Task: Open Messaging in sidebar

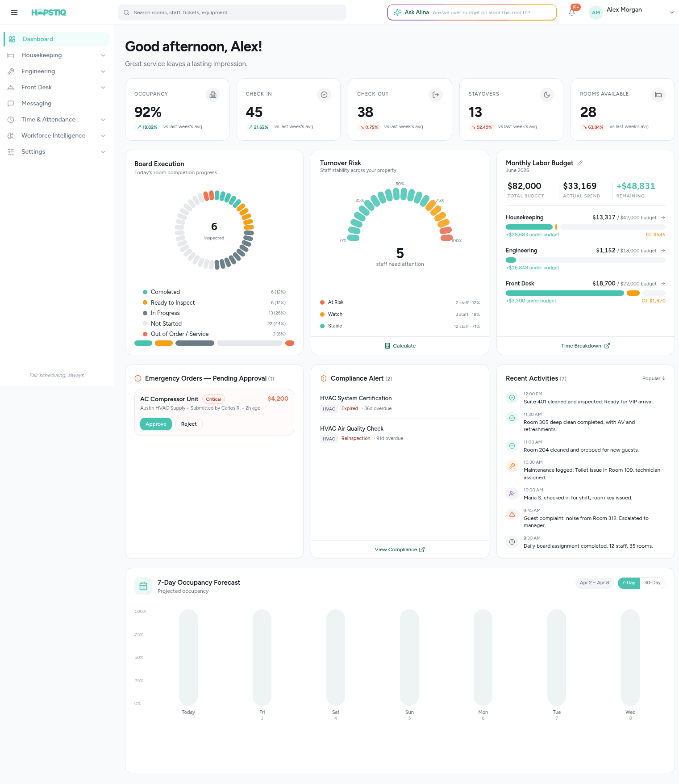Action: point(57,103)
